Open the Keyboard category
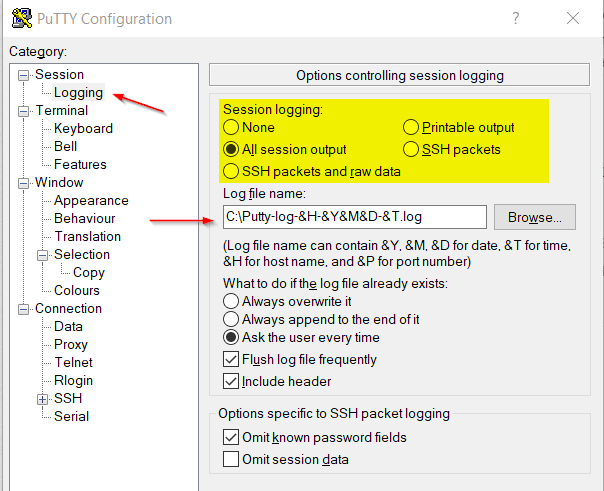This screenshot has width=604, height=491. tap(83, 129)
